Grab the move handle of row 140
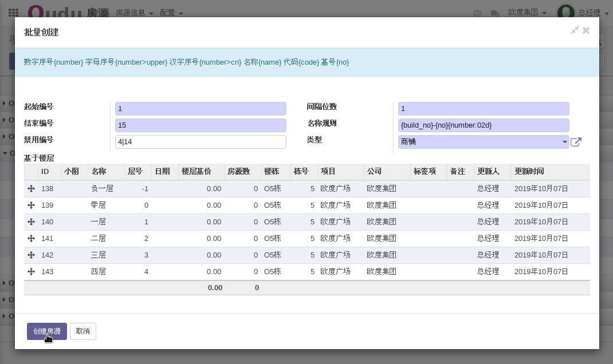613x364 pixels. click(32, 222)
